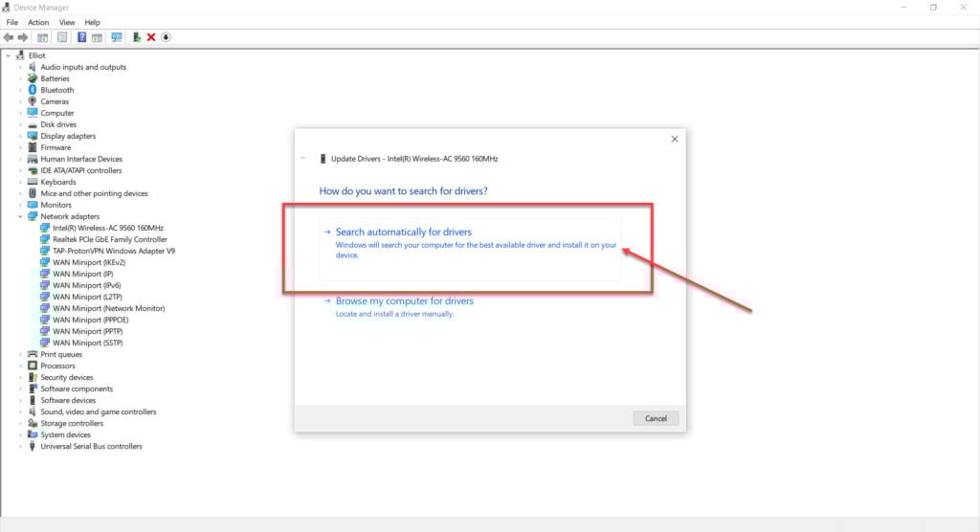980x532 pixels.
Task: Expand the Software components category
Action: [20, 388]
